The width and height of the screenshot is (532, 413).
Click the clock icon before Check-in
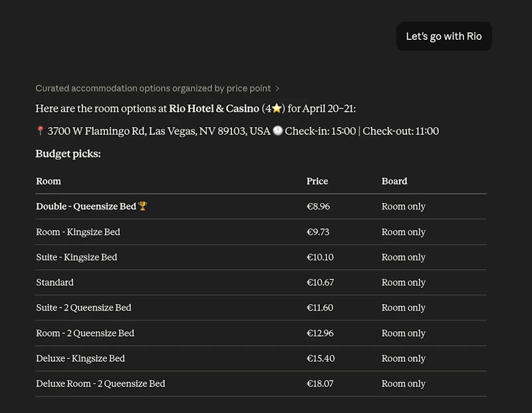(x=277, y=130)
